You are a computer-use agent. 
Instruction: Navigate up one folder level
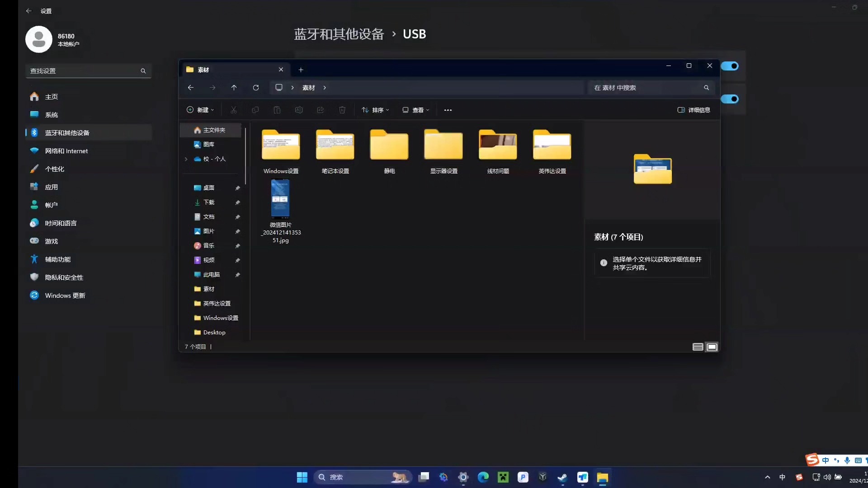(x=234, y=88)
